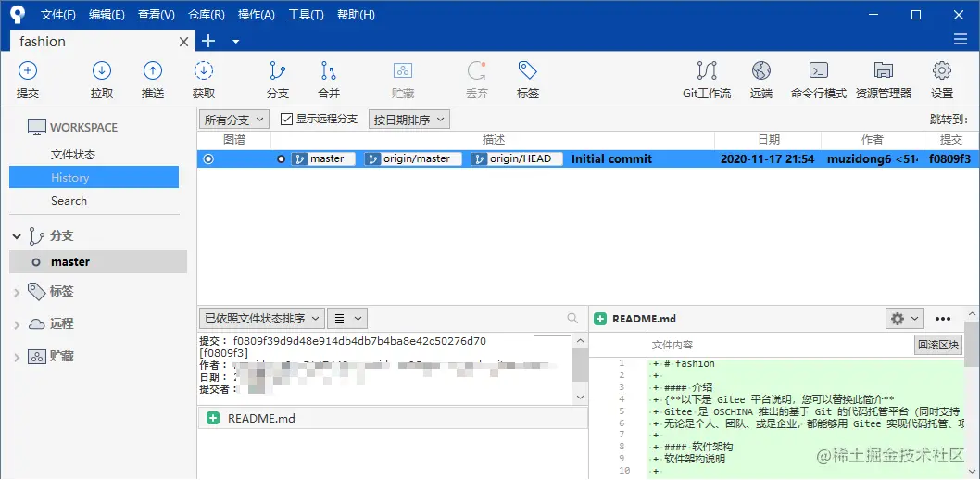The height and width of the screenshot is (480, 980).
Task: Click the green plus icon beside README.md in file list
Action: coord(213,418)
